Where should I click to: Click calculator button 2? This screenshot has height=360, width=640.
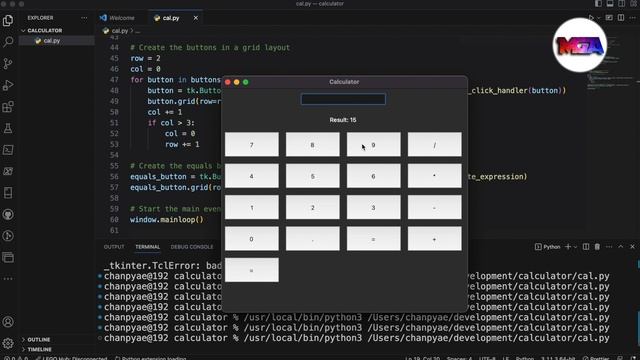coord(312,207)
